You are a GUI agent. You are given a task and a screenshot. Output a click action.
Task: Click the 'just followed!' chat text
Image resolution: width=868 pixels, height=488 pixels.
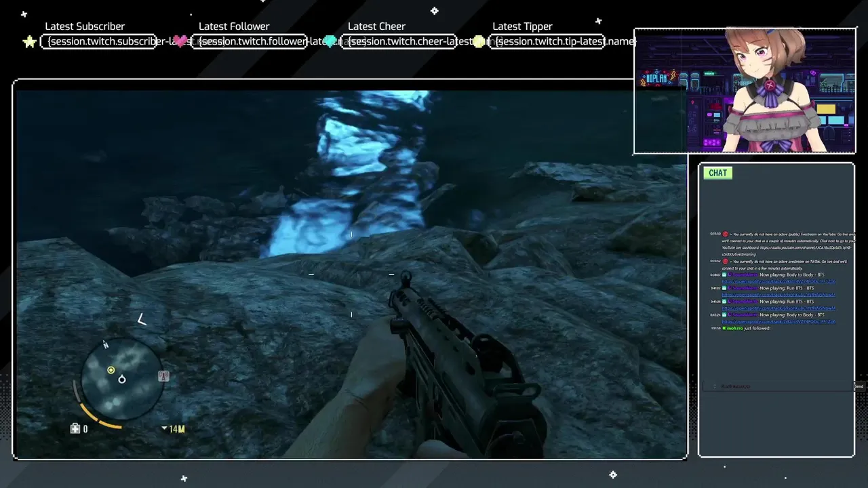(757, 328)
